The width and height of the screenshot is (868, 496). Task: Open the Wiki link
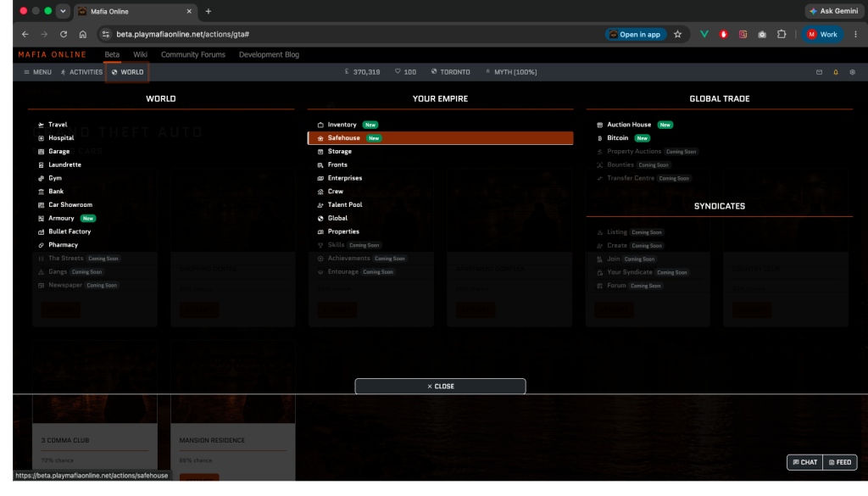pyautogui.click(x=140, y=54)
